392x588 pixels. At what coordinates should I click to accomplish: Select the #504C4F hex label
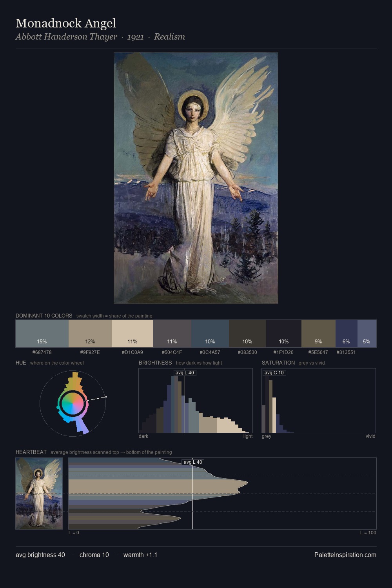pyautogui.click(x=172, y=352)
